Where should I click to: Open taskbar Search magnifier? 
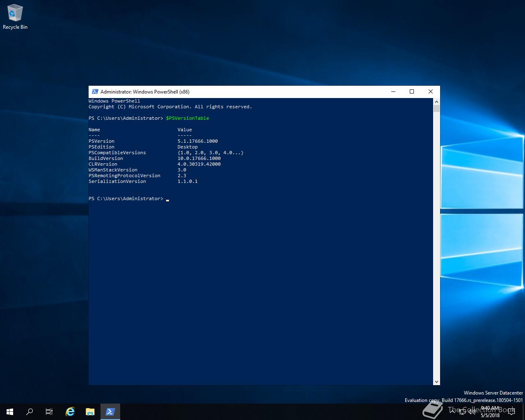[30, 412]
